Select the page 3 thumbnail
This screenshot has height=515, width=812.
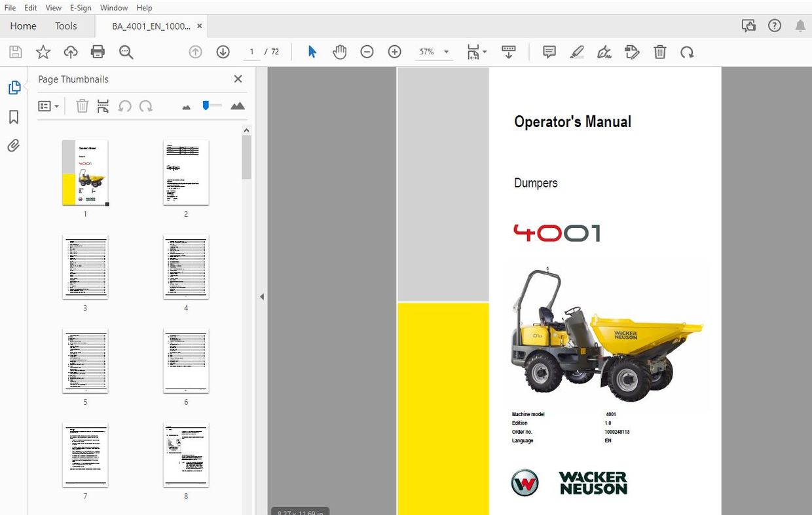coord(85,267)
